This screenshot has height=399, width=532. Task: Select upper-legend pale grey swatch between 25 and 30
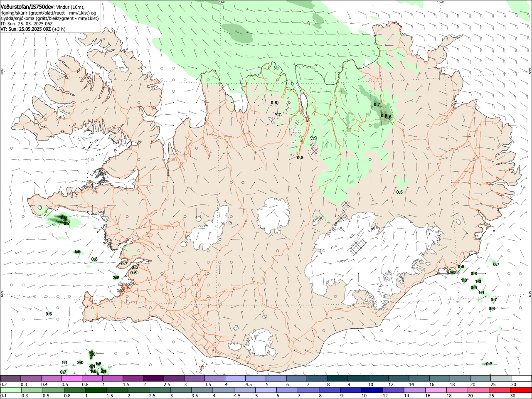[500, 378]
